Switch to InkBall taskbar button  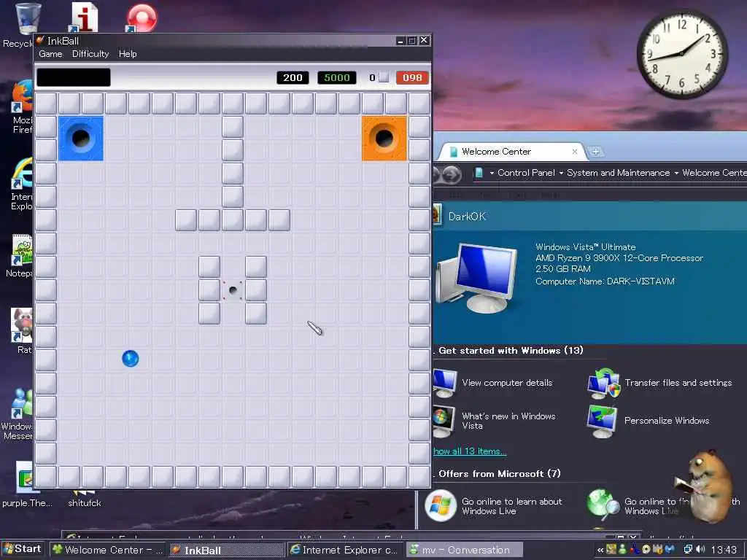[226, 550]
